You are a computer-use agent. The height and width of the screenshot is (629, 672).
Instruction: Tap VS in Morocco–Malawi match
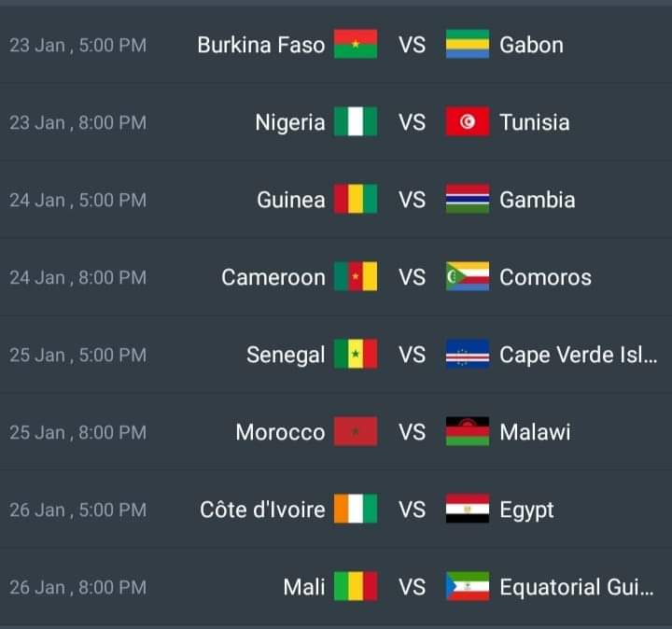(412, 432)
